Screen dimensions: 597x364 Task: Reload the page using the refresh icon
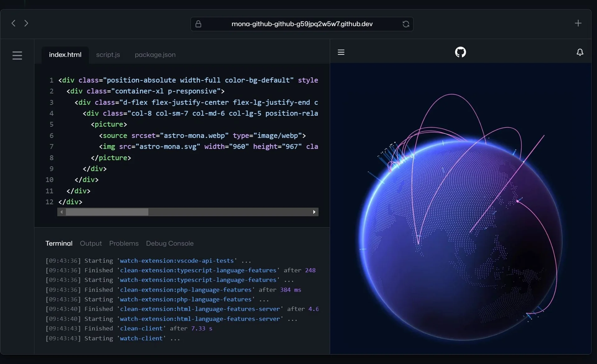click(406, 24)
